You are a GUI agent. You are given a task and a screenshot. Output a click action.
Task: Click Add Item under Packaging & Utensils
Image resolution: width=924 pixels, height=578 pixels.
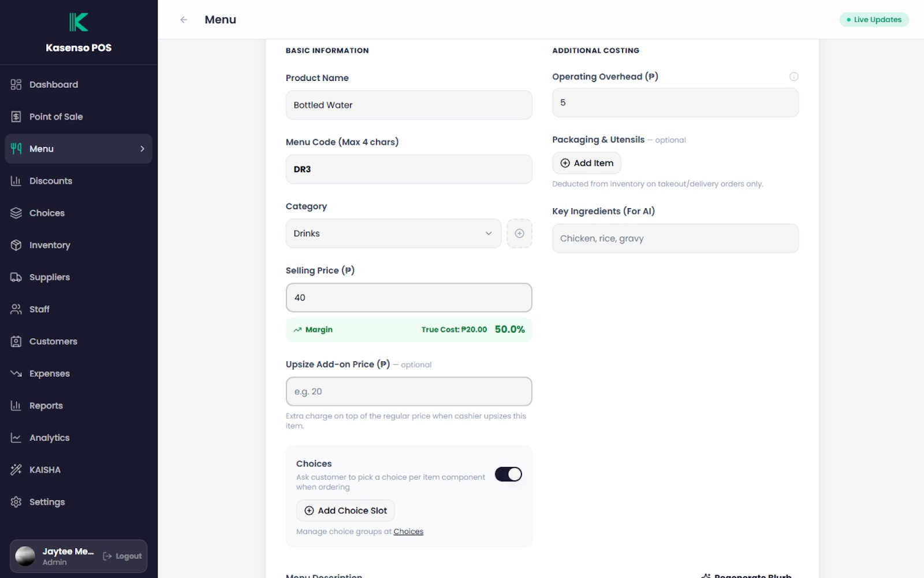click(x=587, y=163)
